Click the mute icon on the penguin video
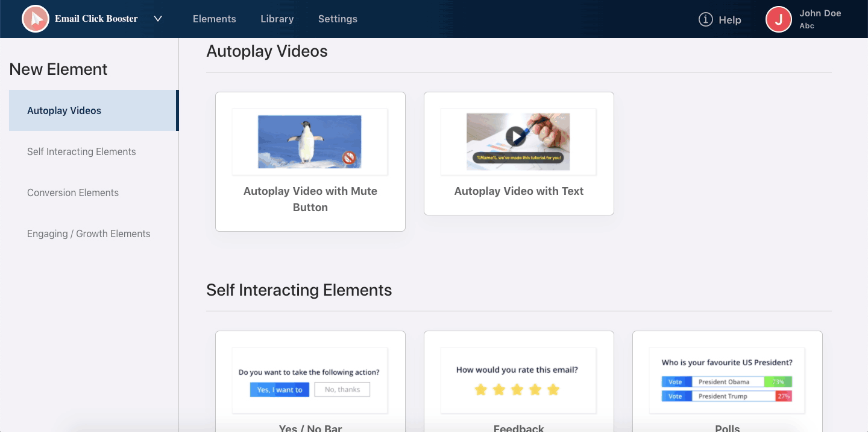Image resolution: width=868 pixels, height=432 pixels. (x=348, y=158)
